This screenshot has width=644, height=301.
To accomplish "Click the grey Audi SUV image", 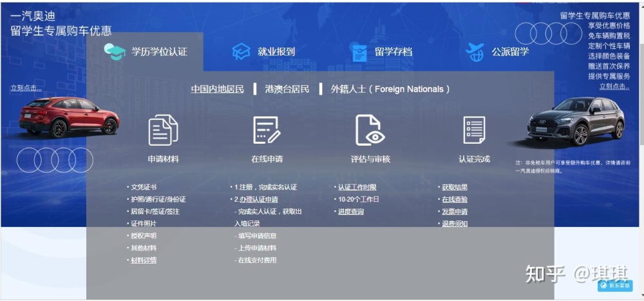I will pyautogui.click(x=576, y=121).
